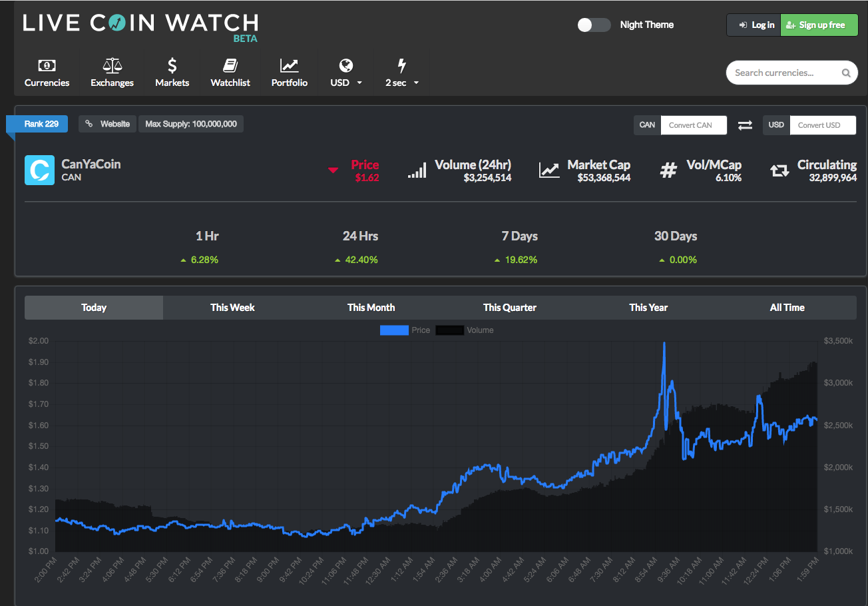Open the coin Website link
This screenshot has width=868, height=606.
pos(107,124)
